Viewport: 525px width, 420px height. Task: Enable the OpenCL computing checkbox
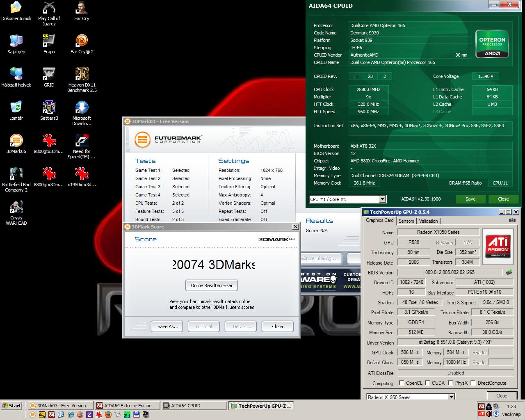402,383
